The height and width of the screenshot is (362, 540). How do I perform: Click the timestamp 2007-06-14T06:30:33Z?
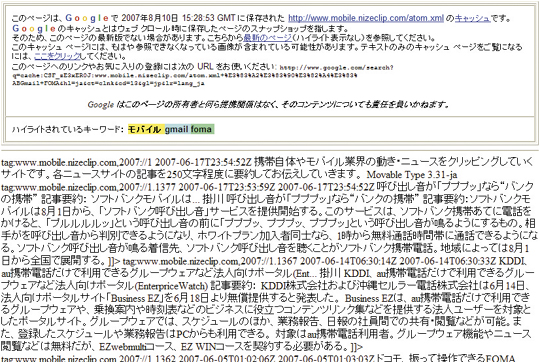448,261
